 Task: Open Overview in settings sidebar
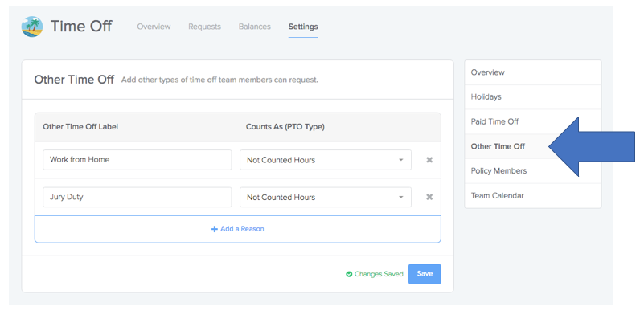tap(533, 72)
